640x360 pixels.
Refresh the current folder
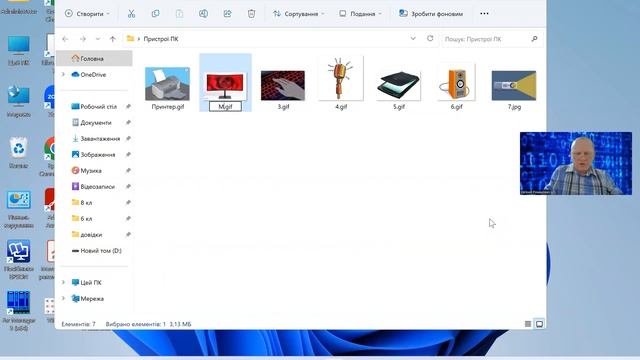tap(430, 38)
